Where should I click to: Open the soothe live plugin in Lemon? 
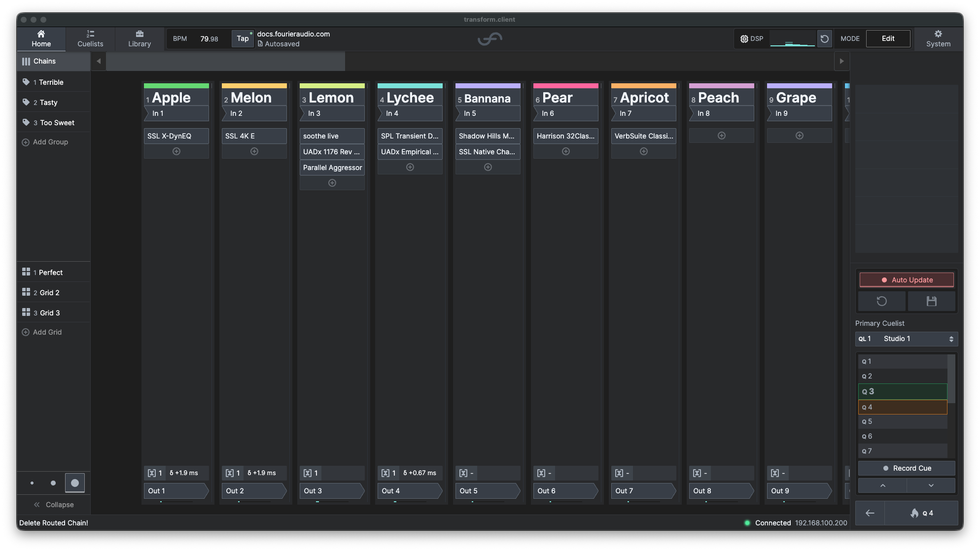pyautogui.click(x=332, y=136)
